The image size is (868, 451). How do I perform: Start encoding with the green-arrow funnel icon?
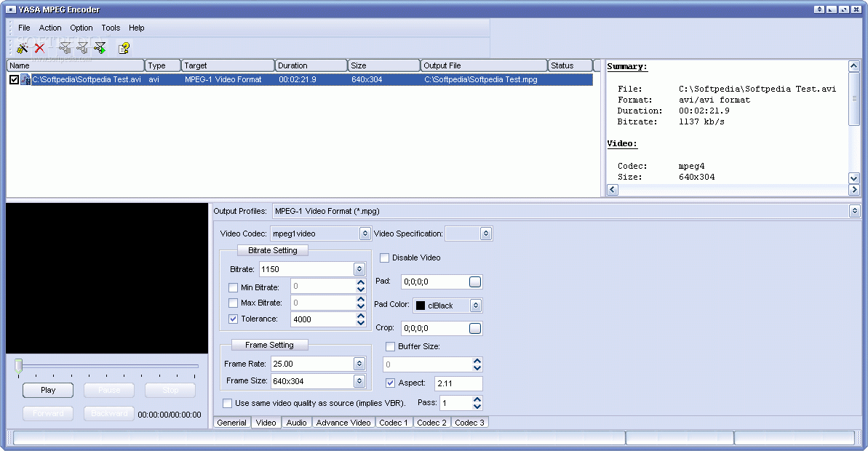coord(100,48)
